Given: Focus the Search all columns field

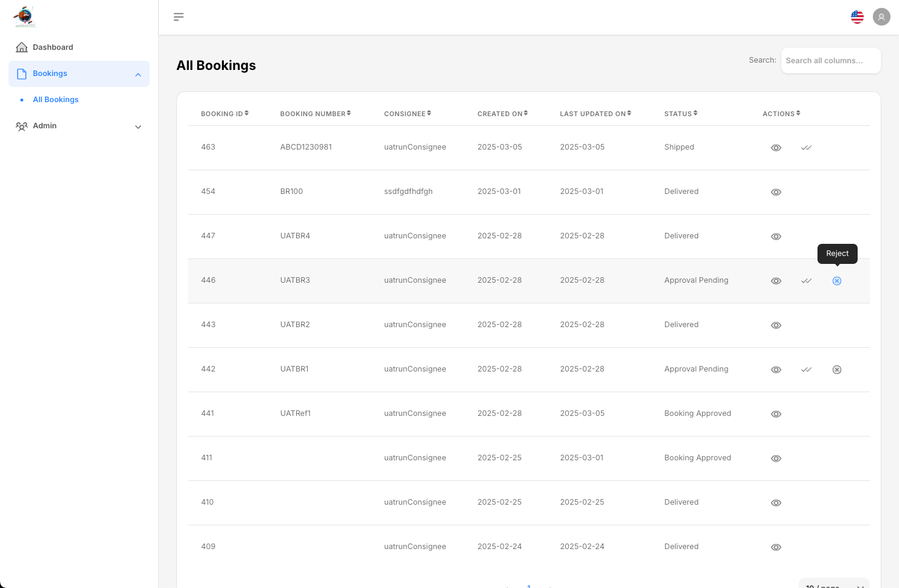Looking at the screenshot, I should click(x=830, y=61).
